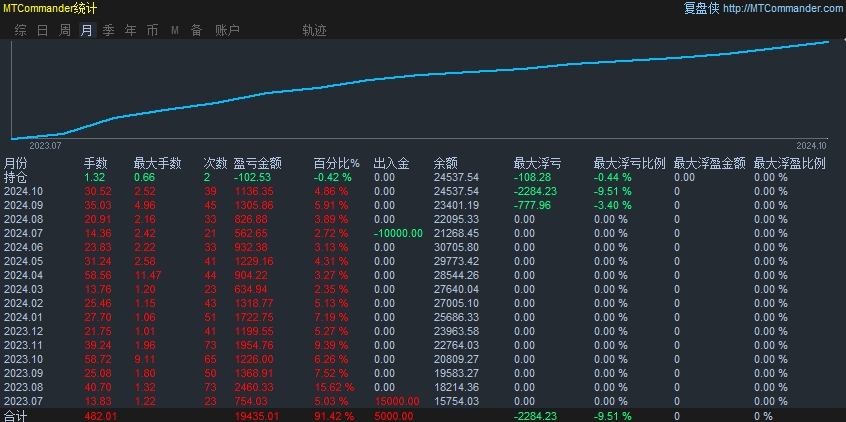Switch to the 综 summary tab

[21, 30]
